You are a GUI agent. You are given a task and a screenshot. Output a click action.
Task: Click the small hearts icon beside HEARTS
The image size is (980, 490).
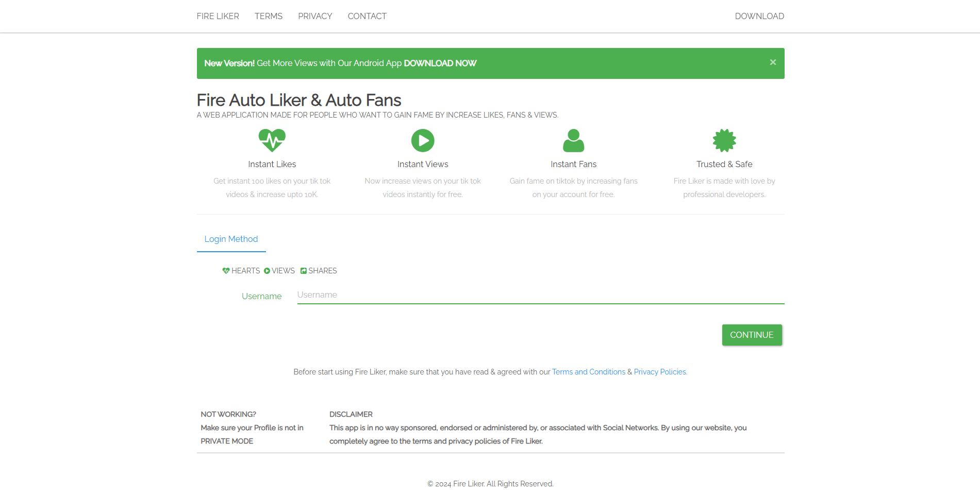(226, 271)
